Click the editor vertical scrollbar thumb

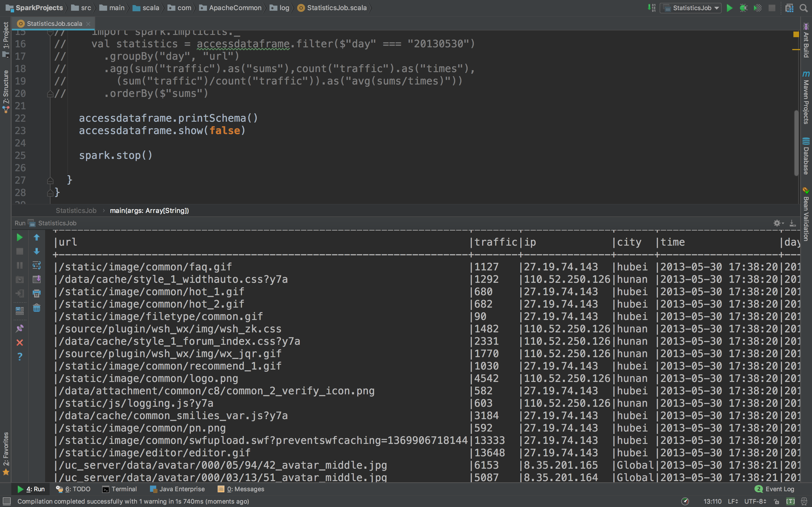(x=796, y=143)
